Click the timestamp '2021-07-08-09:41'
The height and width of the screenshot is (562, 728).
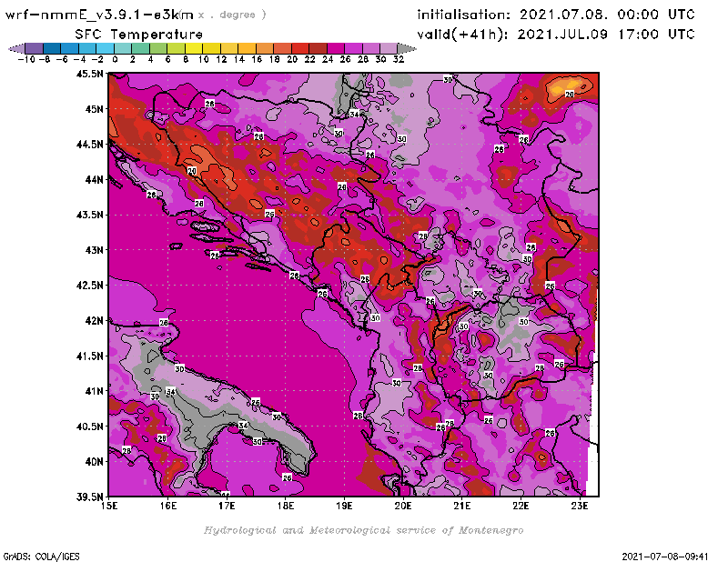[x=665, y=557]
